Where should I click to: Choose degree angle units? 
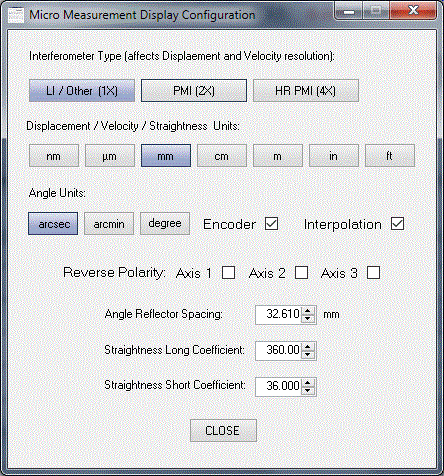pyautogui.click(x=165, y=224)
